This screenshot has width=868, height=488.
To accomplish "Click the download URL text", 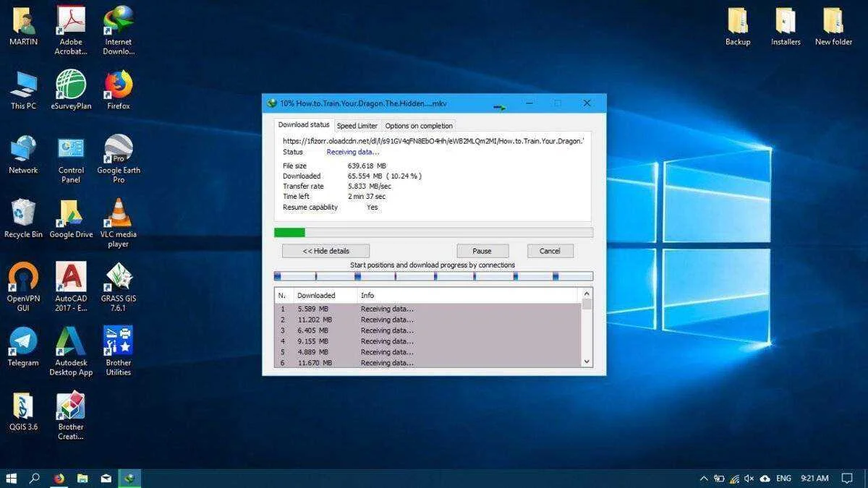I will [x=433, y=141].
